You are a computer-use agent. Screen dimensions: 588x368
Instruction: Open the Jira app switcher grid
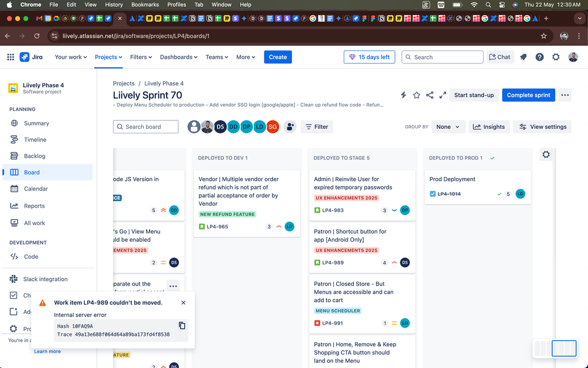11,57
